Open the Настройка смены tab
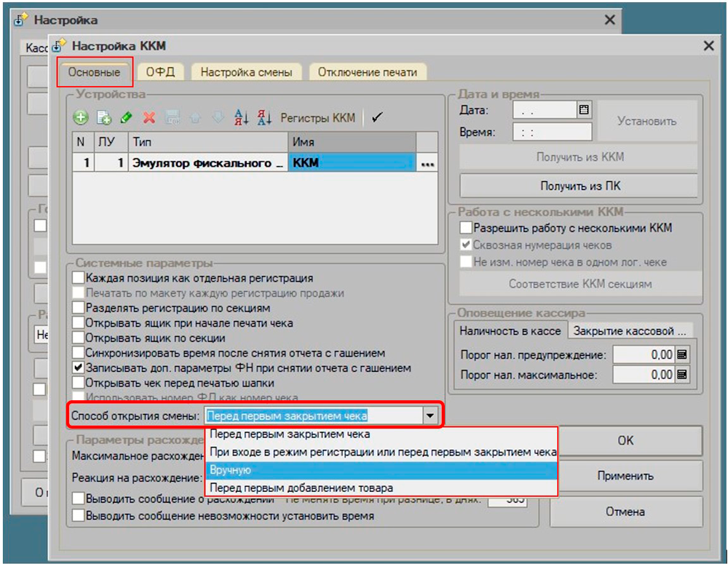Image resolution: width=728 pixels, height=564 pixels. point(246,72)
